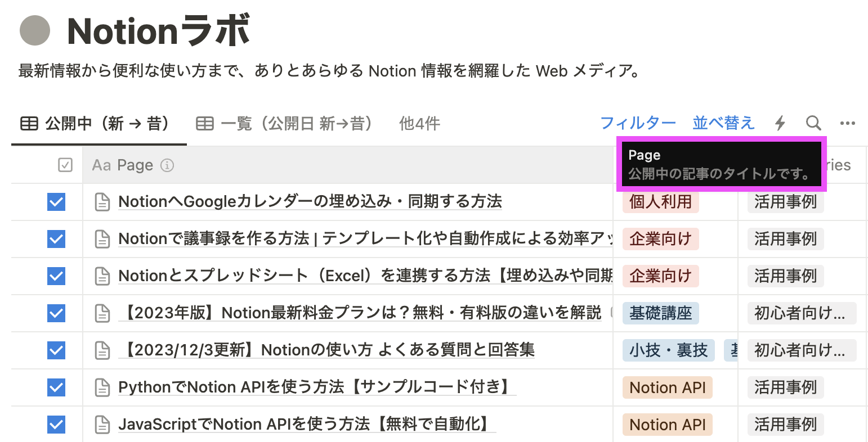Switch to 一覧（公開日 新→昔）tab
The image size is (868, 442).
tap(284, 124)
